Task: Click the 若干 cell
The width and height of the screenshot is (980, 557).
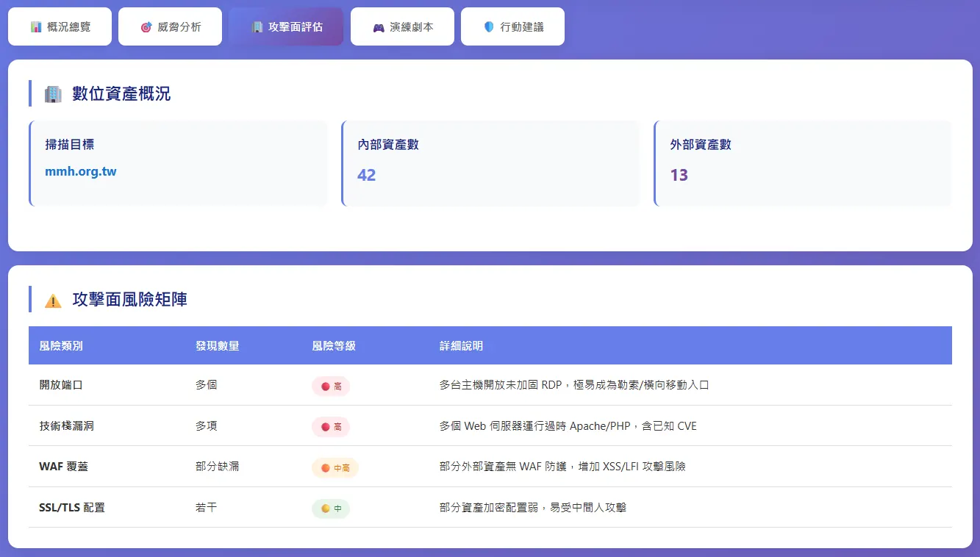Action: click(x=206, y=507)
